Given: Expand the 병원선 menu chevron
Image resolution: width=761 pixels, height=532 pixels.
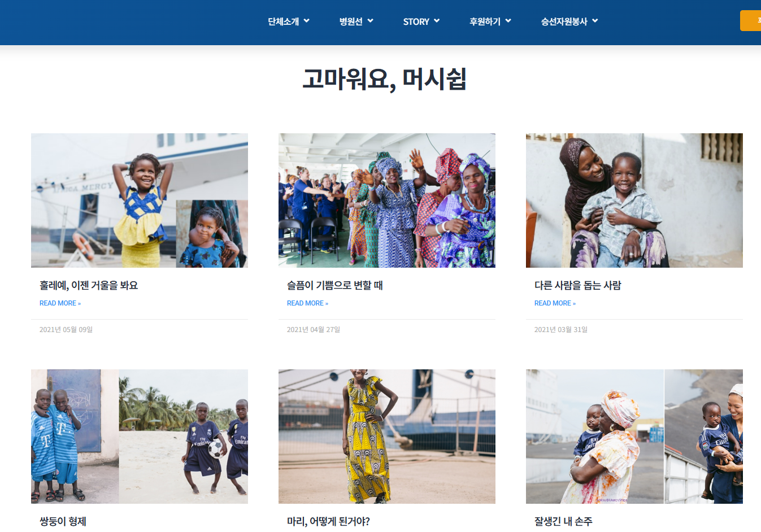Looking at the screenshot, I should tap(370, 21).
